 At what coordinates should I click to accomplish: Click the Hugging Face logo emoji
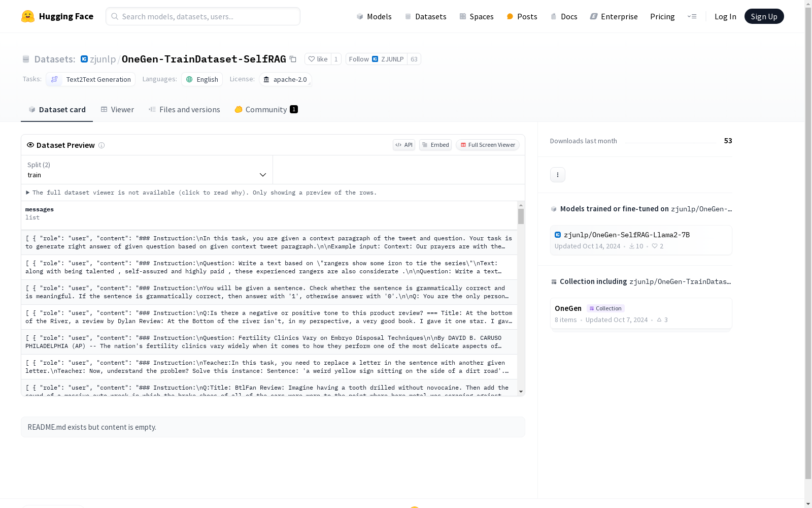coord(28,16)
